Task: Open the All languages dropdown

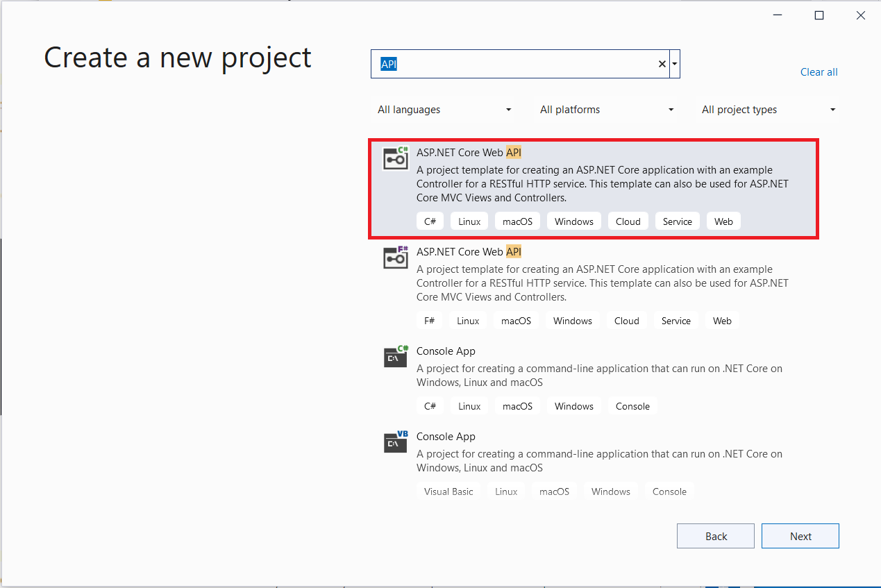Action: pos(444,109)
